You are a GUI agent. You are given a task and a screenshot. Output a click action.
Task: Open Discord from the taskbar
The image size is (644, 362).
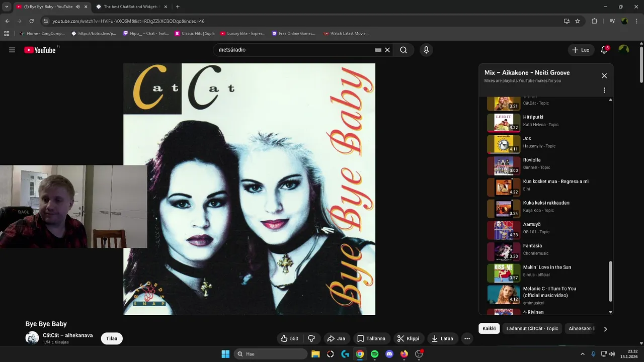[x=389, y=354]
